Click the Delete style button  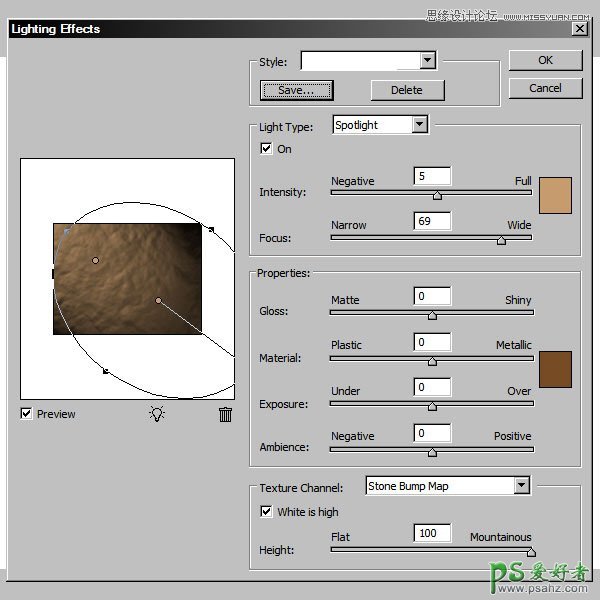[406, 90]
